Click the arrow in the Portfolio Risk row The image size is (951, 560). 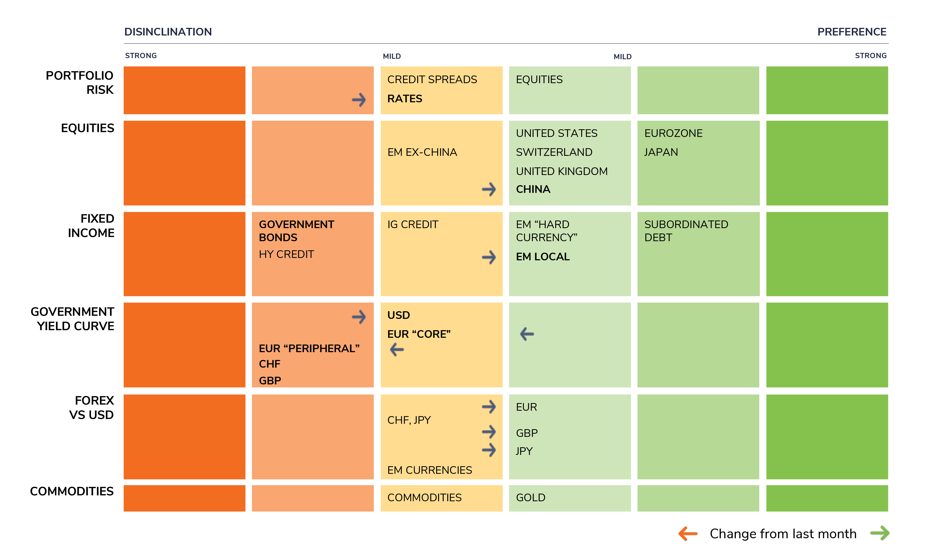coord(359,100)
